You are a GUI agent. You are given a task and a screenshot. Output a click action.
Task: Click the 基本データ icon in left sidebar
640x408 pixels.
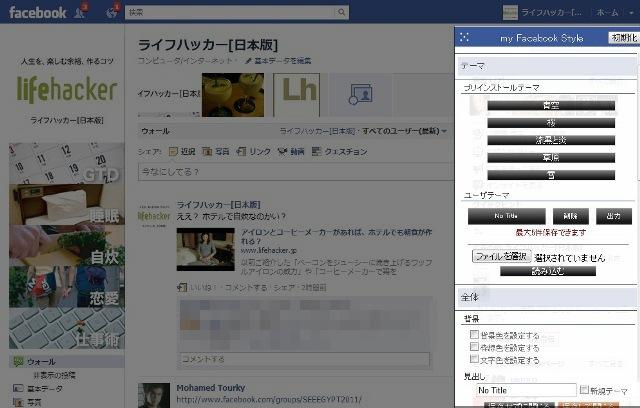(18, 388)
